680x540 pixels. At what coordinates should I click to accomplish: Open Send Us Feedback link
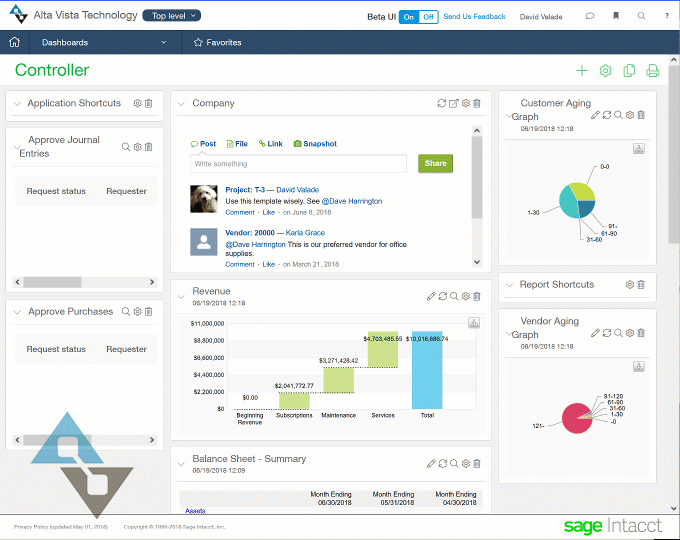(474, 16)
